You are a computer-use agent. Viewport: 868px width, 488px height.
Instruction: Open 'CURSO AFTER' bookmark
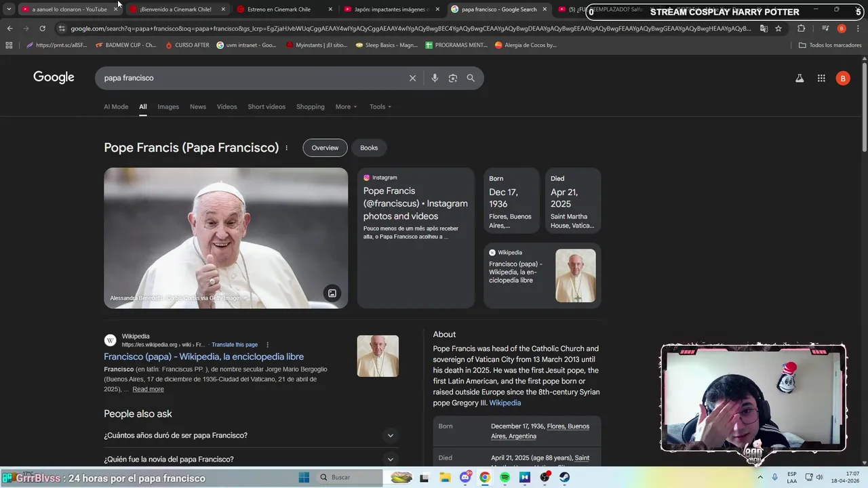tap(187, 45)
